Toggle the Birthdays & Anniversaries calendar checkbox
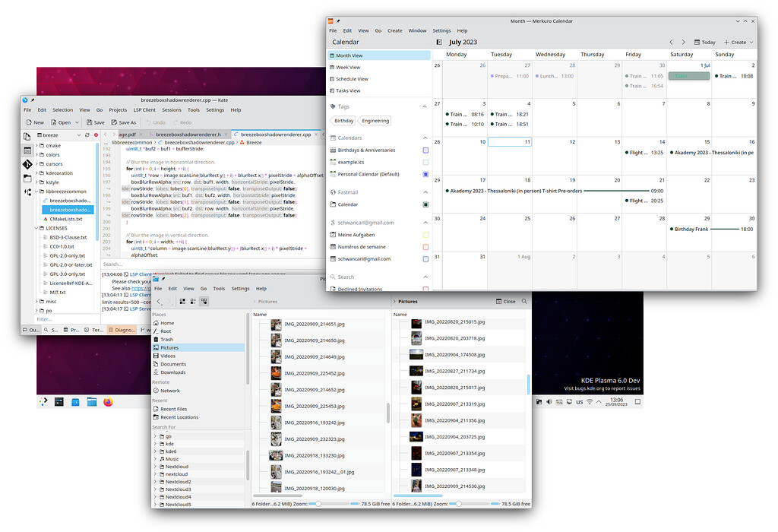 pos(425,150)
